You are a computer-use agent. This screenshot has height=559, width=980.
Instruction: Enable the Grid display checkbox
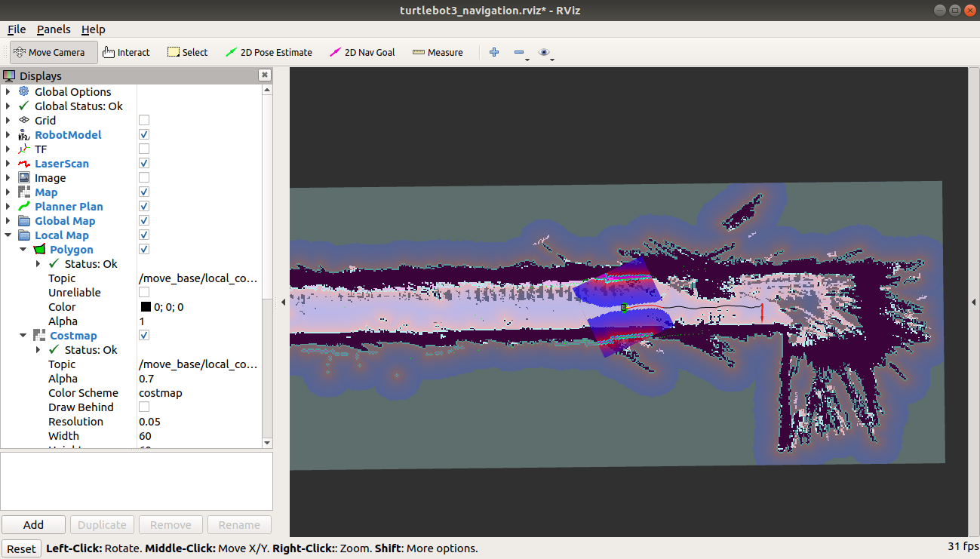pos(144,120)
